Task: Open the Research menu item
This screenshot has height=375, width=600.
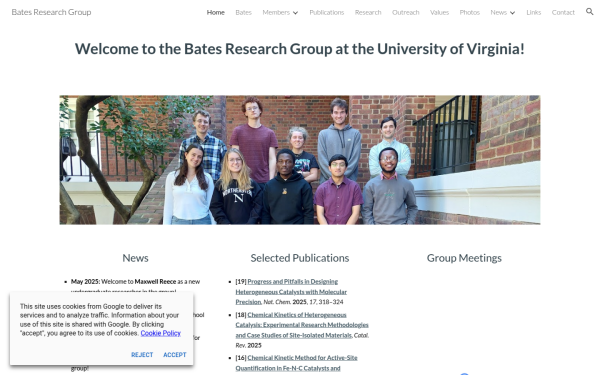Action: pos(368,12)
